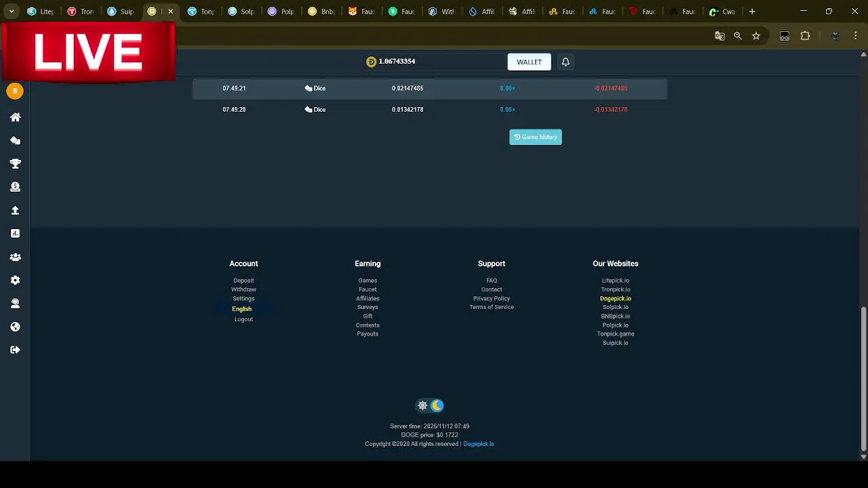Bookmark this page with star icon
868x488 pixels.
(x=756, y=36)
